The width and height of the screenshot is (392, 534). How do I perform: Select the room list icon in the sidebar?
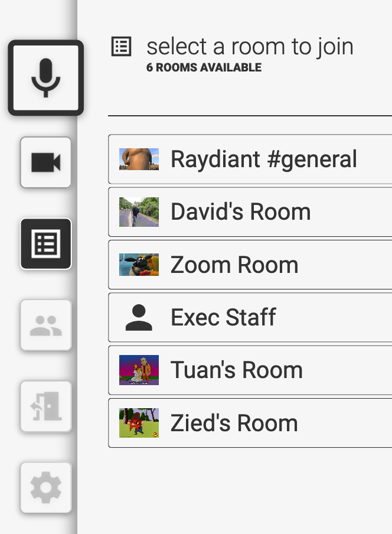tap(45, 243)
